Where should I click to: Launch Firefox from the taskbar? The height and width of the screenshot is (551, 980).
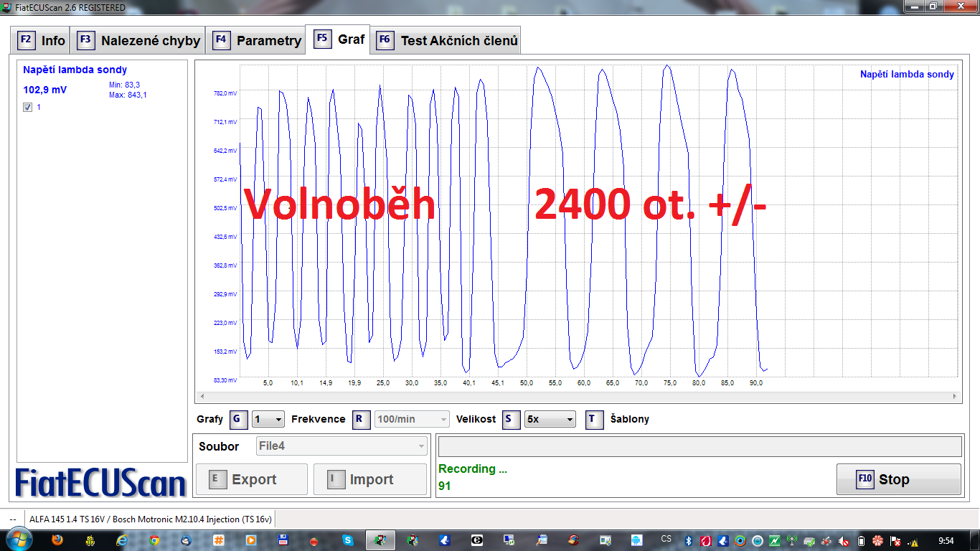(x=57, y=540)
